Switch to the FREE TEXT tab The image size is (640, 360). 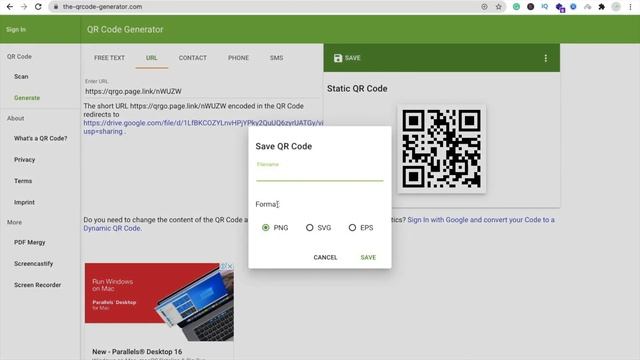(x=109, y=58)
